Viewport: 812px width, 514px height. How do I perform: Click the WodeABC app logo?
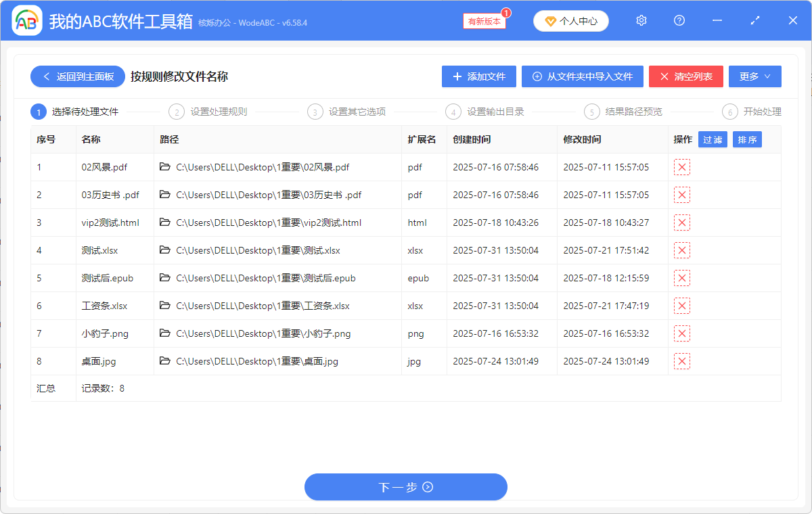point(26,20)
